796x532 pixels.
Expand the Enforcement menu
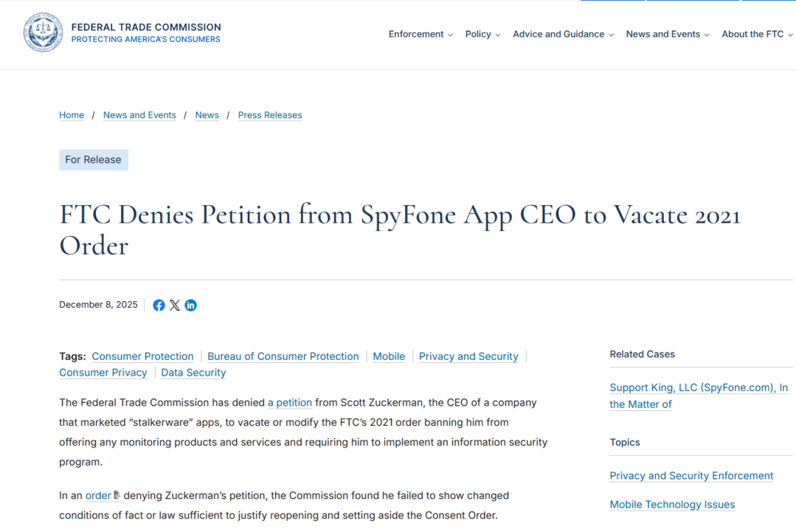(x=421, y=34)
